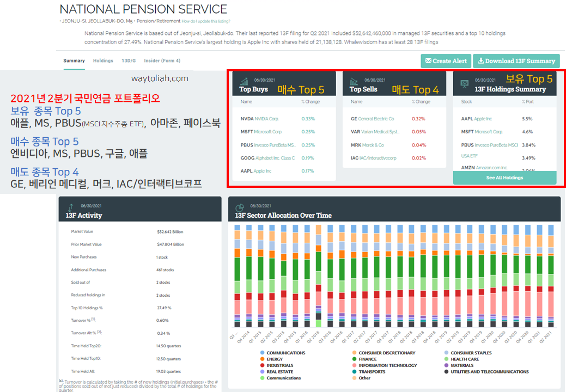This screenshot has height=392, width=566.
Task: Click Time Held Top10 '12.50 quarters'
Action: (x=168, y=359)
